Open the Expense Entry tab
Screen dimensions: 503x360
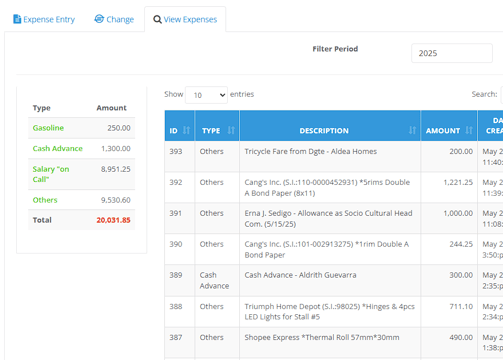coord(44,19)
